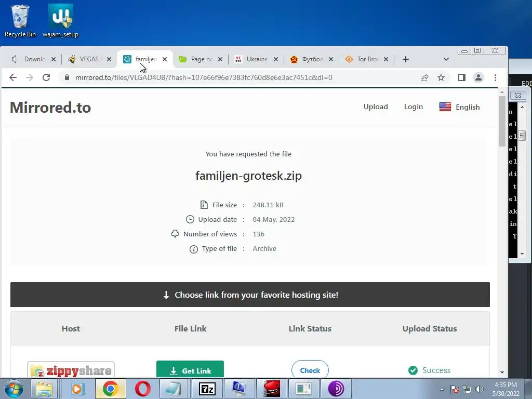
Task: Open the Chrome three-dot menu
Action: (x=495, y=78)
